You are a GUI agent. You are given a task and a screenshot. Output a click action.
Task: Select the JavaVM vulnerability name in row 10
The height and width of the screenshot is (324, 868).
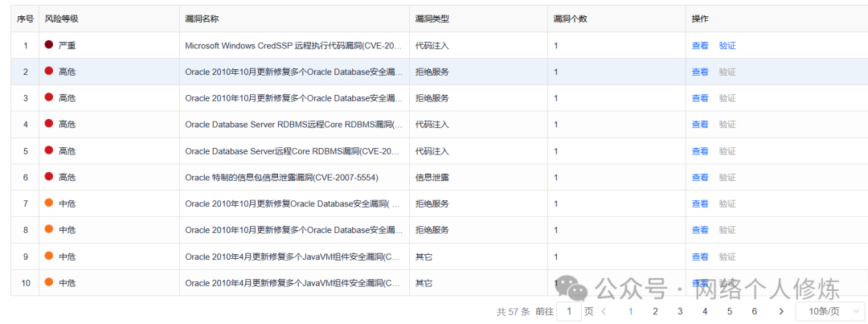point(293,283)
